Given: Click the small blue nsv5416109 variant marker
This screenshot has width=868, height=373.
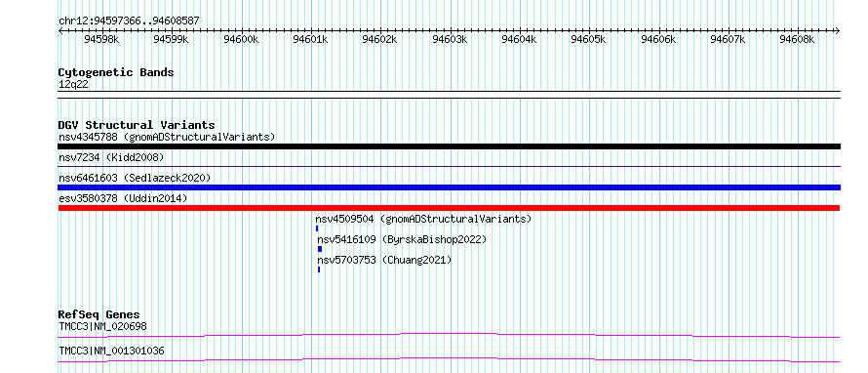Looking at the screenshot, I should coord(320,249).
